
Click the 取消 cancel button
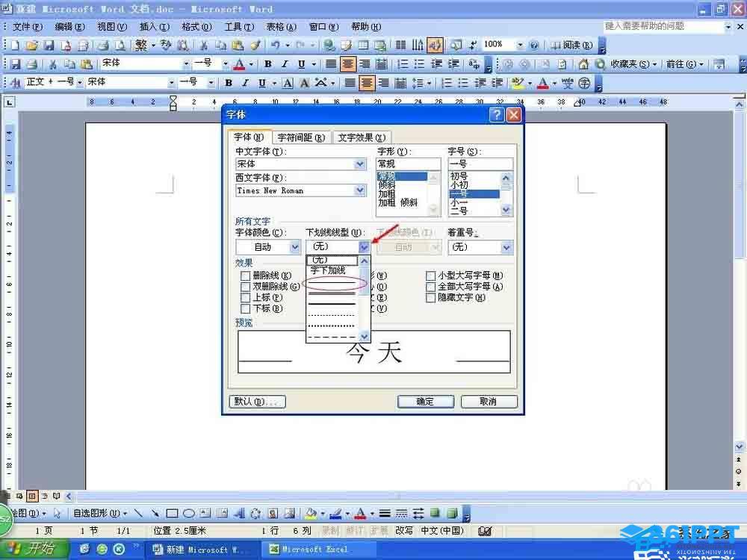click(489, 402)
